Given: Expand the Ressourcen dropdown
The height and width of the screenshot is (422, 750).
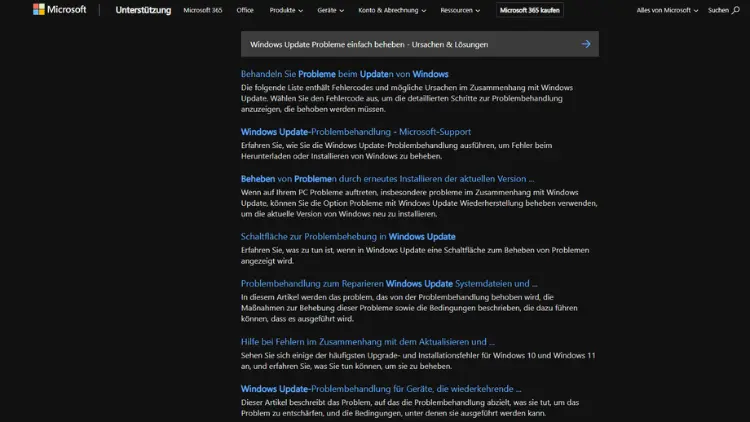Looking at the screenshot, I should click(460, 10).
